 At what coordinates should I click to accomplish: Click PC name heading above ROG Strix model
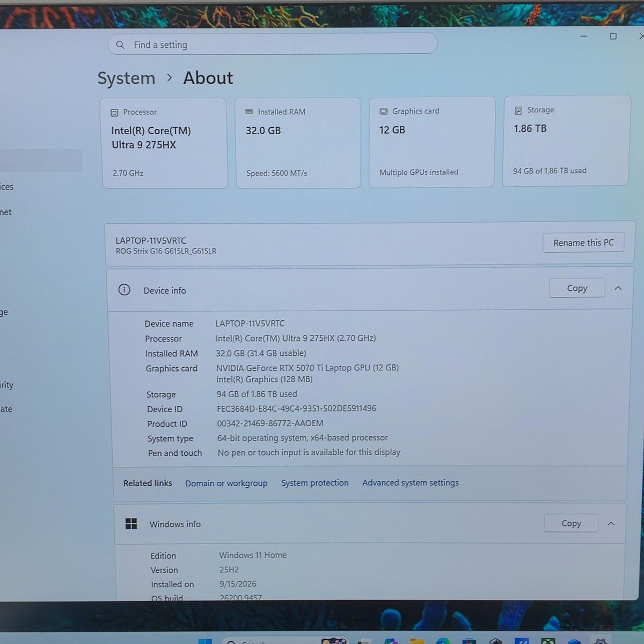click(x=151, y=240)
